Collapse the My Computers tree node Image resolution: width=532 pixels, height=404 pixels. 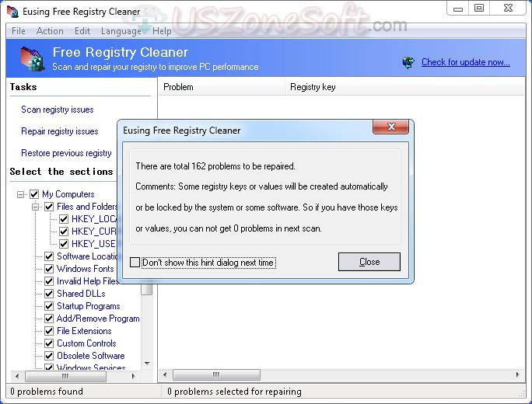click(x=21, y=194)
